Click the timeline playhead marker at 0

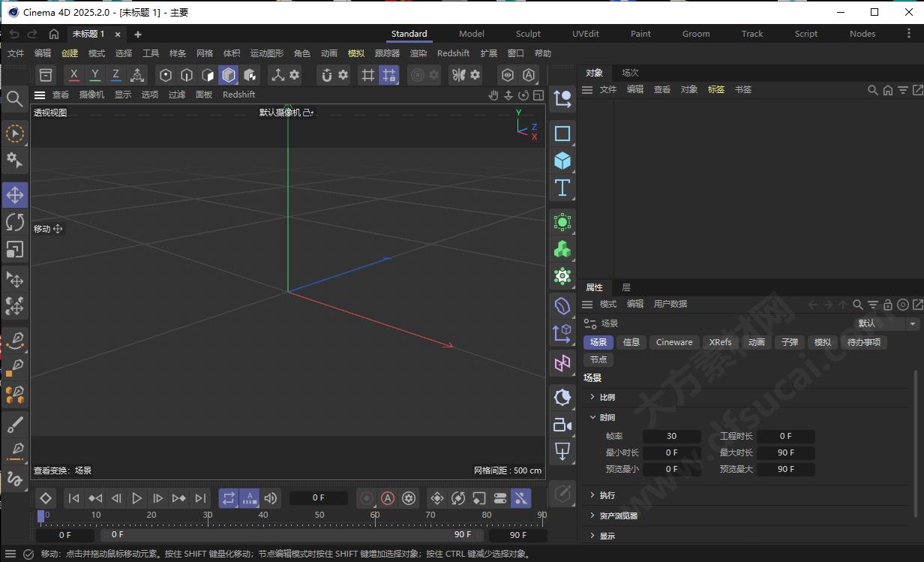click(40, 516)
